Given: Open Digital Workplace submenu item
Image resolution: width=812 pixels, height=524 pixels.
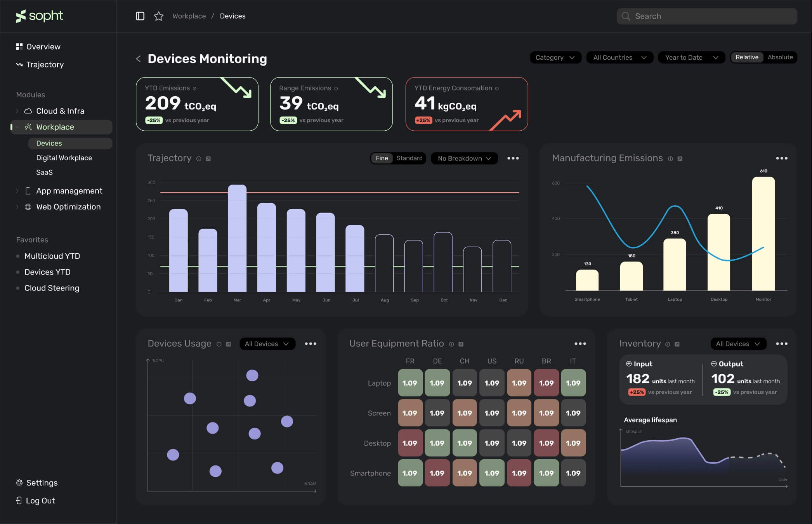Looking at the screenshot, I should pos(64,158).
